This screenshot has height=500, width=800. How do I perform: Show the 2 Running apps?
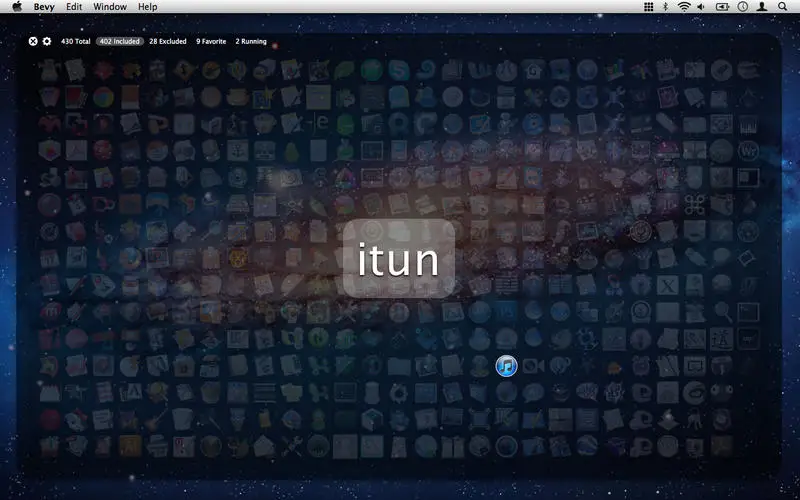(x=251, y=41)
